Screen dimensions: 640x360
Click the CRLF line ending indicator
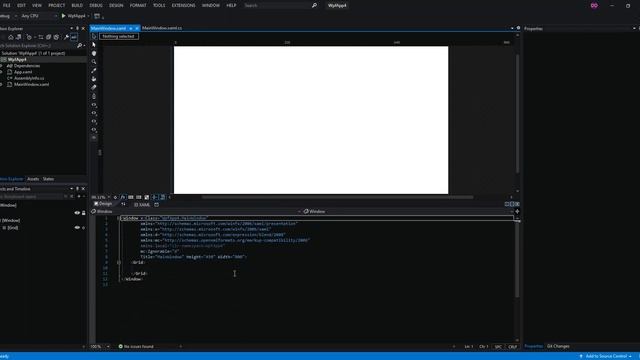click(512, 347)
